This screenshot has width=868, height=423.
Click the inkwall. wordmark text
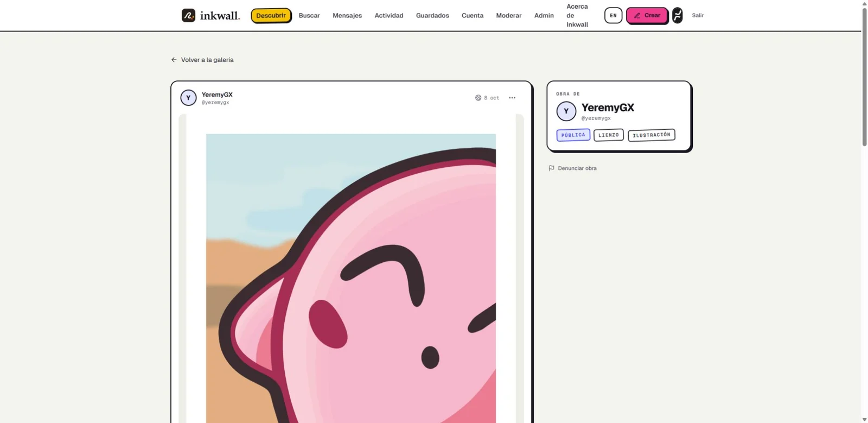click(220, 15)
